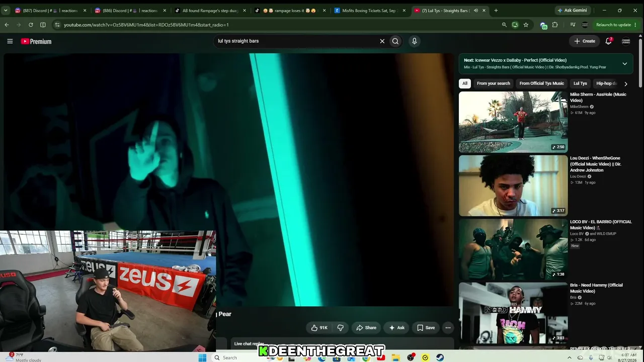Filter by From Official Tys Music
Viewport: 644px width, 362px height.
542,83
